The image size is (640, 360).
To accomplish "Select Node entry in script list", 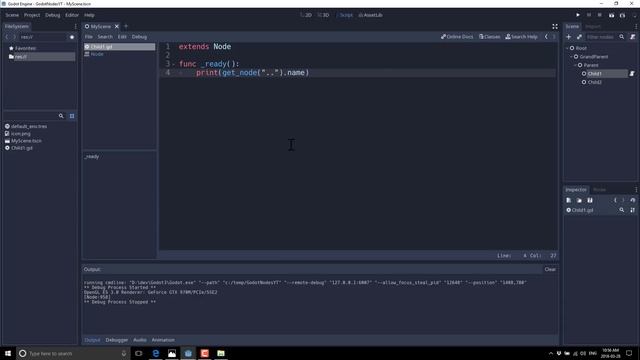I will (x=119, y=54).
